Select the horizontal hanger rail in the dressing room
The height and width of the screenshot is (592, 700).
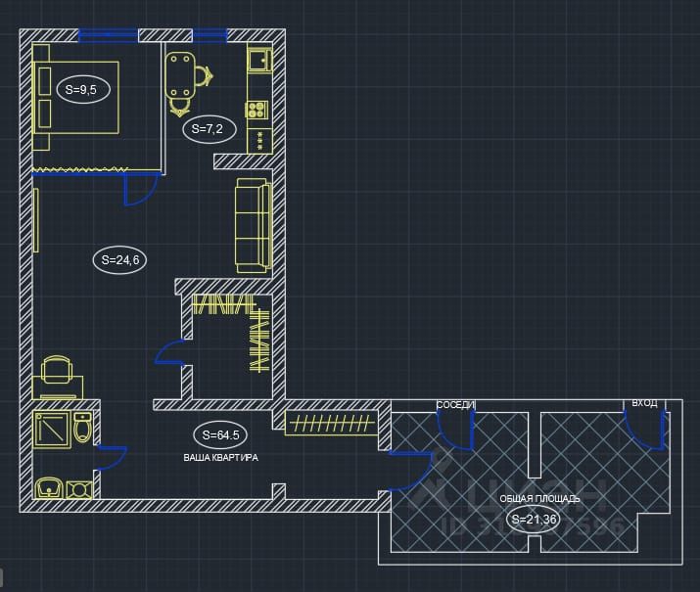click(224, 304)
